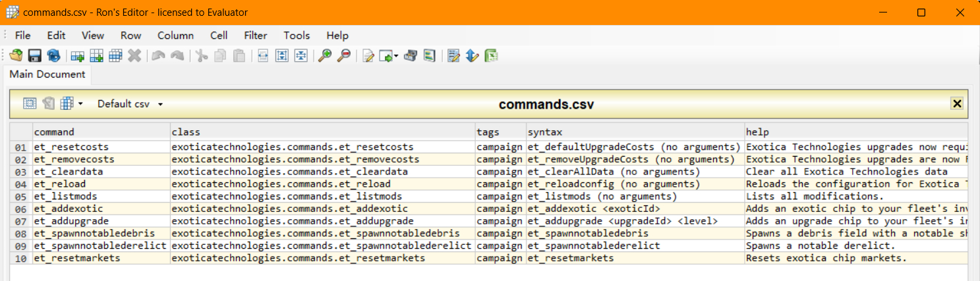
Task: Select the et_resetmarkets command cell
Action: 101,259
